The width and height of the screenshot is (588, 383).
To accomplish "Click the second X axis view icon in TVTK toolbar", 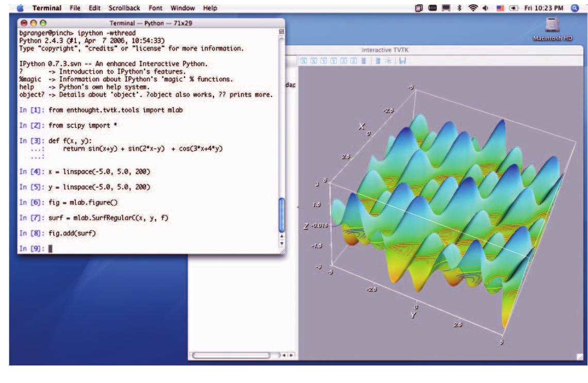I will point(314,61).
